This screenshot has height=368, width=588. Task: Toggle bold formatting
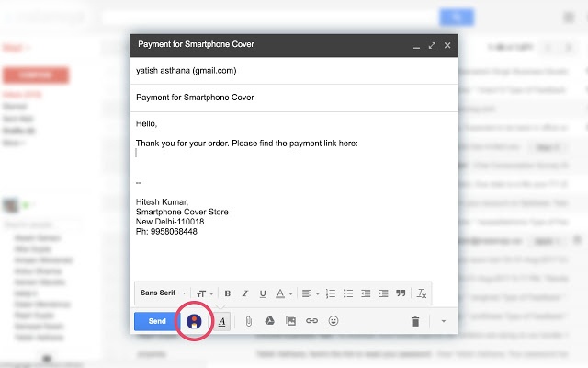click(227, 293)
